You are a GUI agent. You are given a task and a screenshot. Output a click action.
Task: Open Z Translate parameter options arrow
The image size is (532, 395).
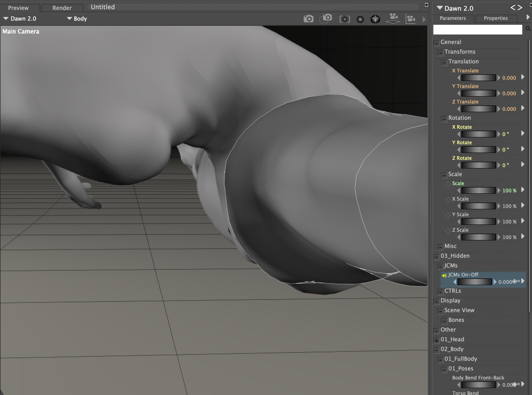click(x=523, y=108)
